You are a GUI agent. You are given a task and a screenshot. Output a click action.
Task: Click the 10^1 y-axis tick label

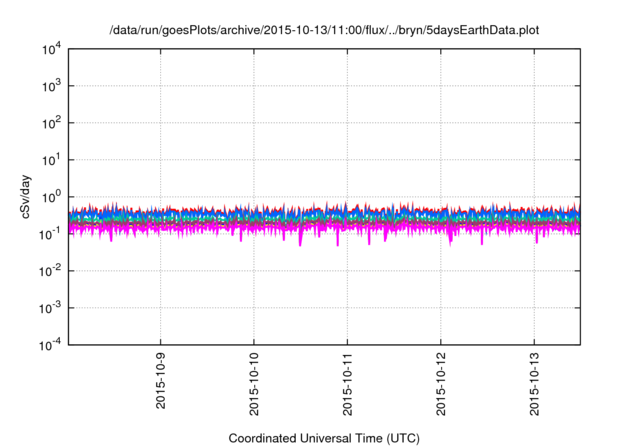(x=51, y=160)
